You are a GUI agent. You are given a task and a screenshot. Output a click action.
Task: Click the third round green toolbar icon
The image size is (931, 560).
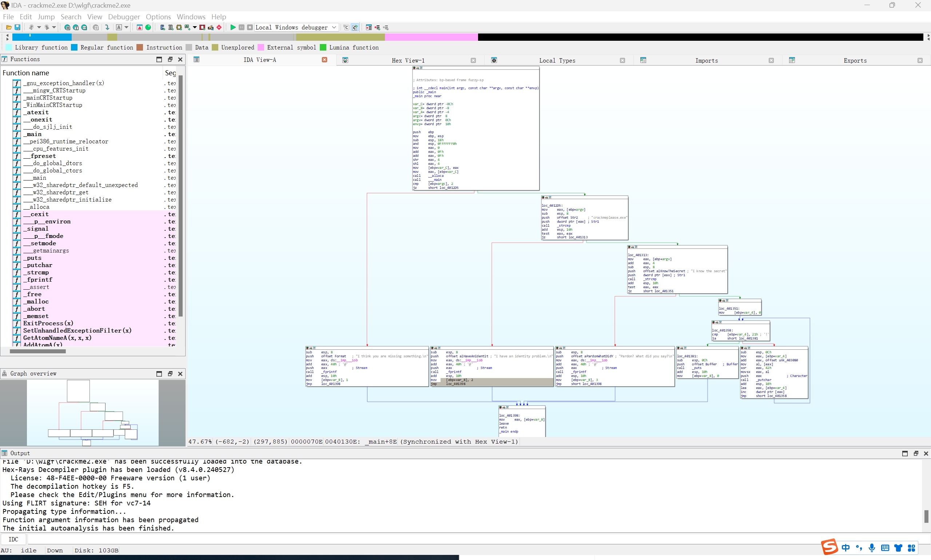(84, 27)
